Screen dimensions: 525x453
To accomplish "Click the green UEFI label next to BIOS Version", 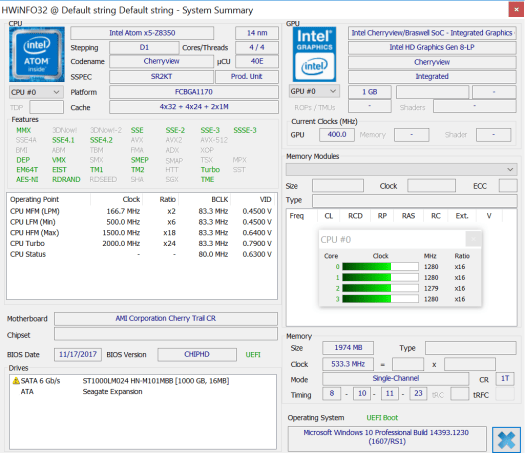I will point(253,355).
